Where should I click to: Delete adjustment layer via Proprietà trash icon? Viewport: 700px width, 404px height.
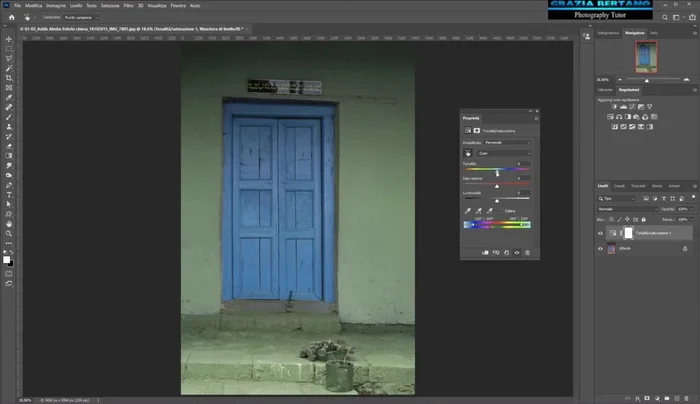coord(527,253)
